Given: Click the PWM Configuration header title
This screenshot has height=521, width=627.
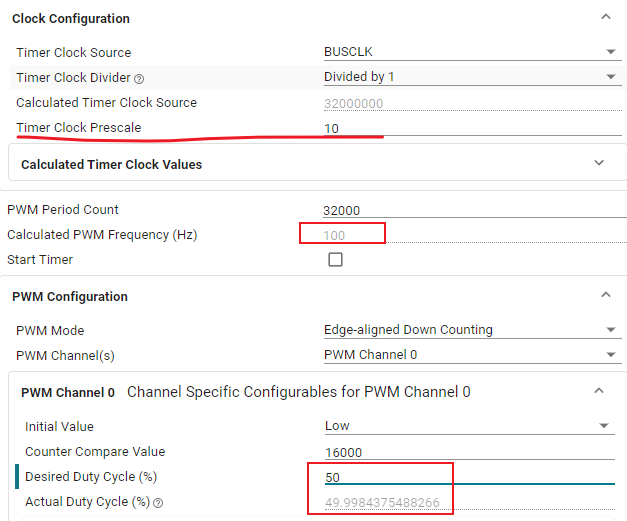Looking at the screenshot, I should click(70, 296).
